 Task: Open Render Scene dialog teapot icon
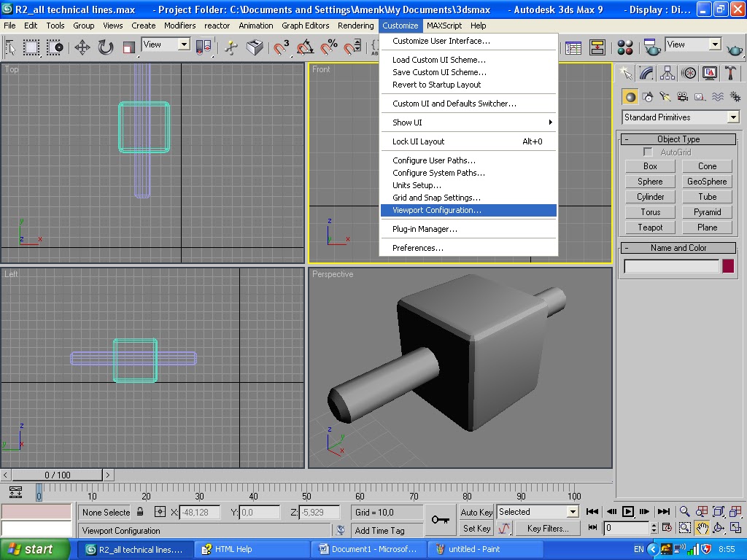coord(651,47)
